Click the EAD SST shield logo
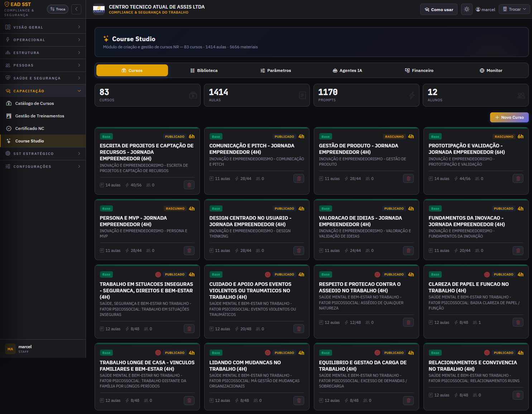Screen dimensions: 532x414 tap(7, 4)
